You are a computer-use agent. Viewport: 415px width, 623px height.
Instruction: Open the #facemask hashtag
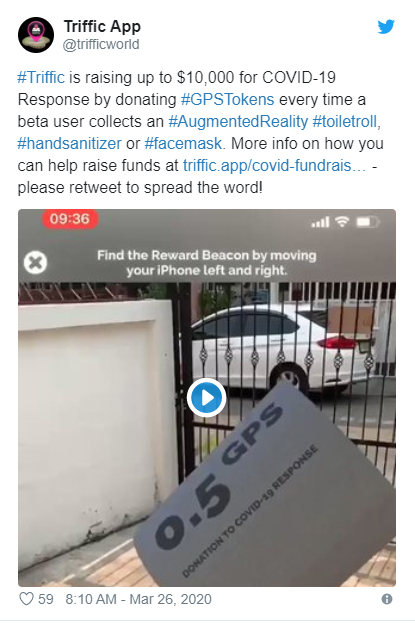(x=183, y=143)
